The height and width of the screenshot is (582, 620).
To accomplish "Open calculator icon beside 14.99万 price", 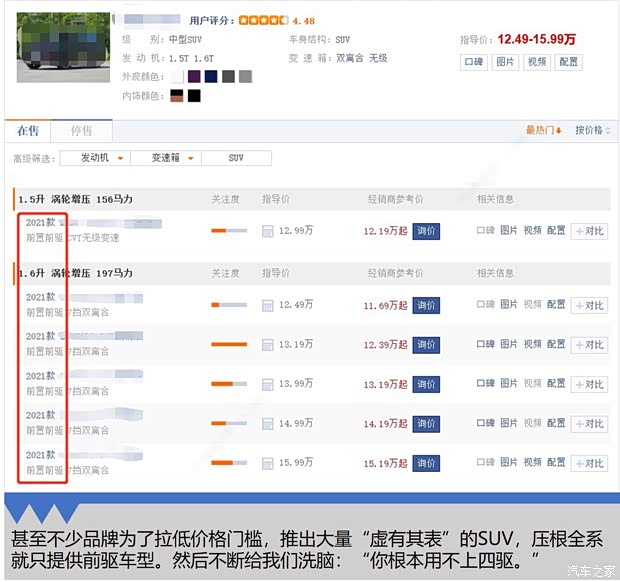I will pyautogui.click(x=268, y=424).
